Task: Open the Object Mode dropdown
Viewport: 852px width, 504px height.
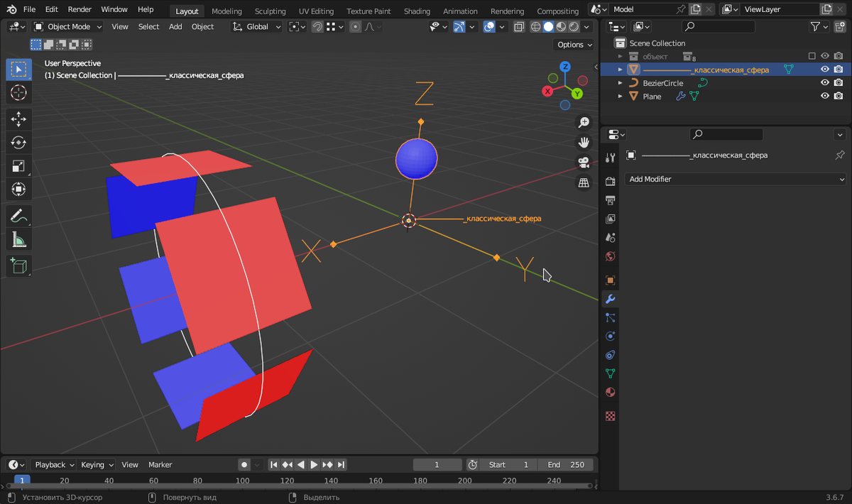Action: (68, 27)
